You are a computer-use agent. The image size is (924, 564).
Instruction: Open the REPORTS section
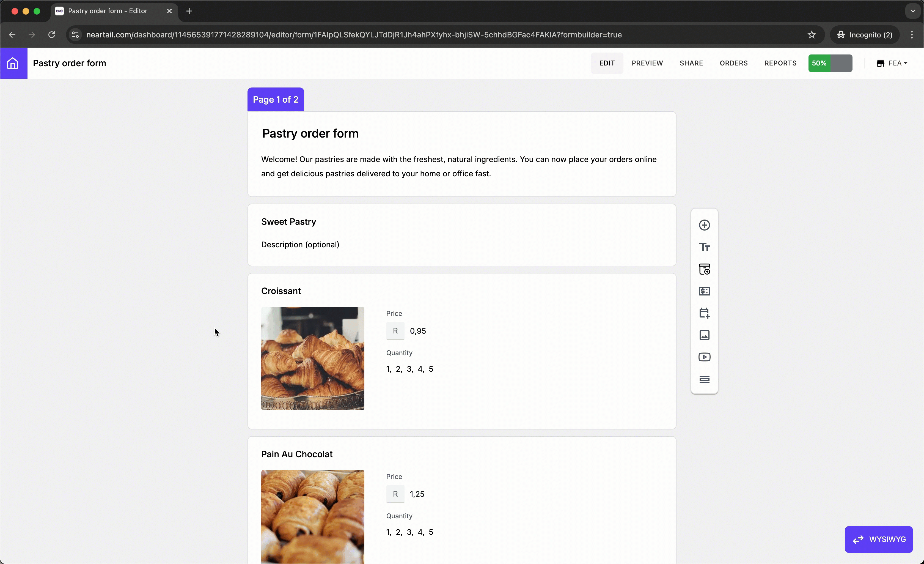[780, 64]
